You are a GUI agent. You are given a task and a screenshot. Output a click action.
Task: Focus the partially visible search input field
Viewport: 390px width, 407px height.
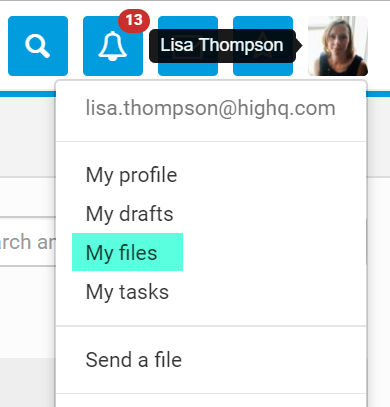(28, 242)
